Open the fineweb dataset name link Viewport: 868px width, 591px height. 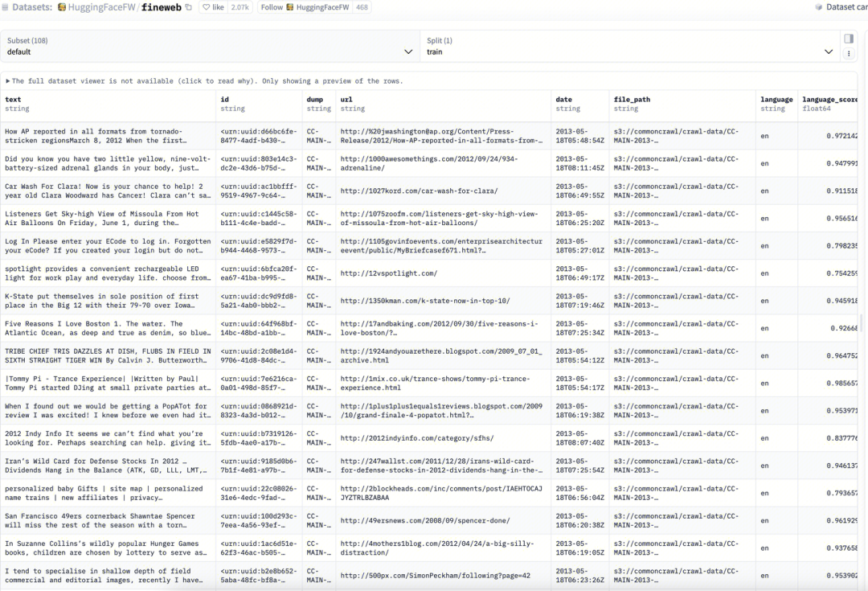pos(161,7)
